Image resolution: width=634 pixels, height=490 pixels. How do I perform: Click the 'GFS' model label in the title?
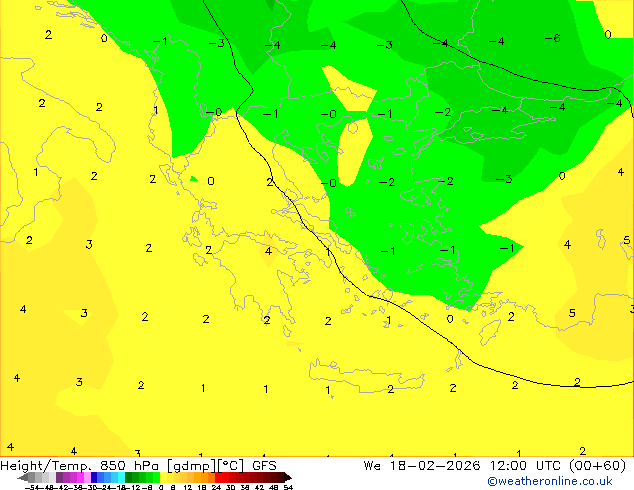click(264, 466)
